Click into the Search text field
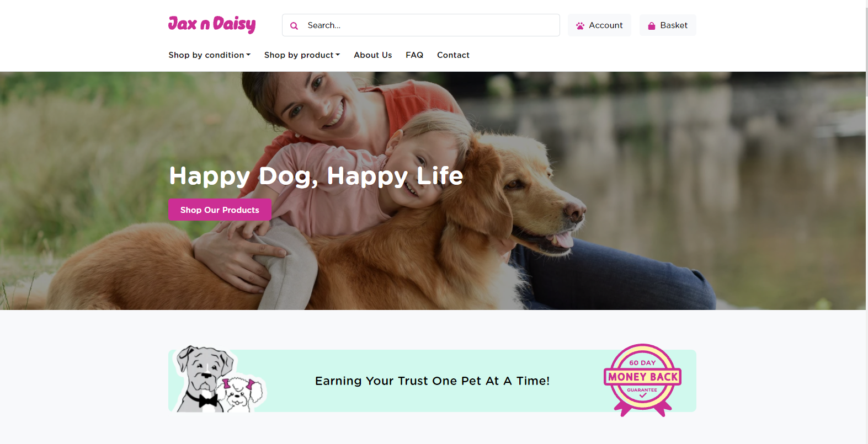868x444 pixels. tap(421, 25)
